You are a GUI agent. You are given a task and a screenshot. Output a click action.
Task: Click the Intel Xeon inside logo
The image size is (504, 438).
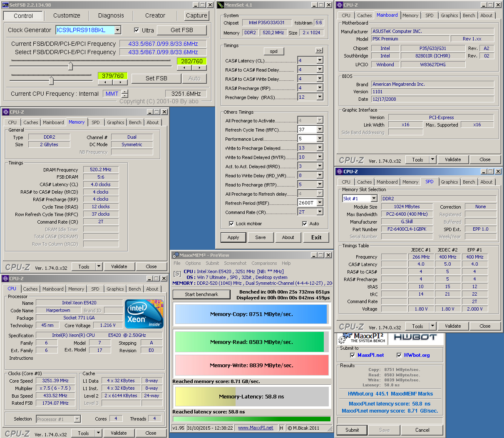pos(144,314)
